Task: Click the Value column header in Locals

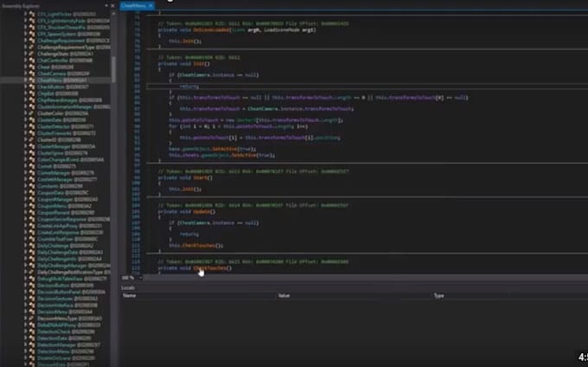Action: coord(284,296)
